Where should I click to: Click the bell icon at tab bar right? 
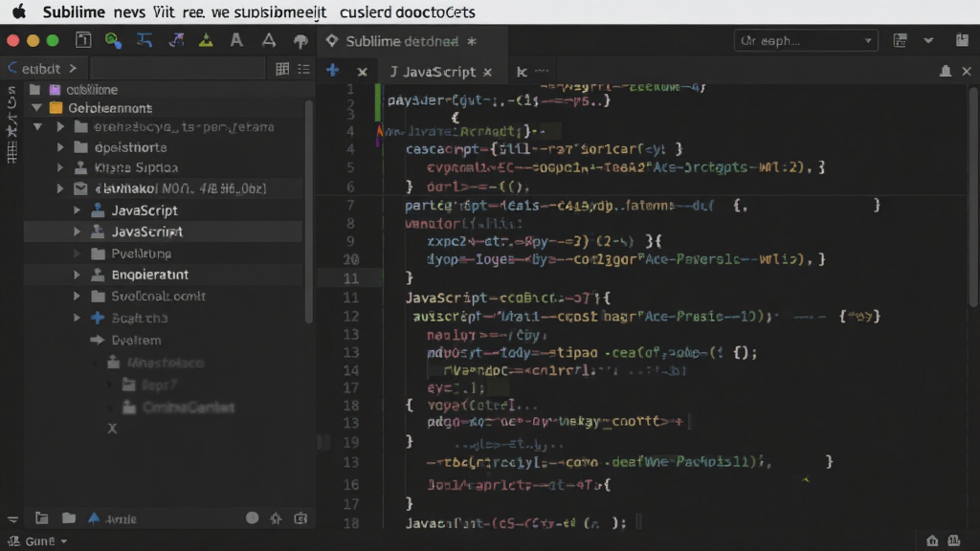(x=945, y=71)
